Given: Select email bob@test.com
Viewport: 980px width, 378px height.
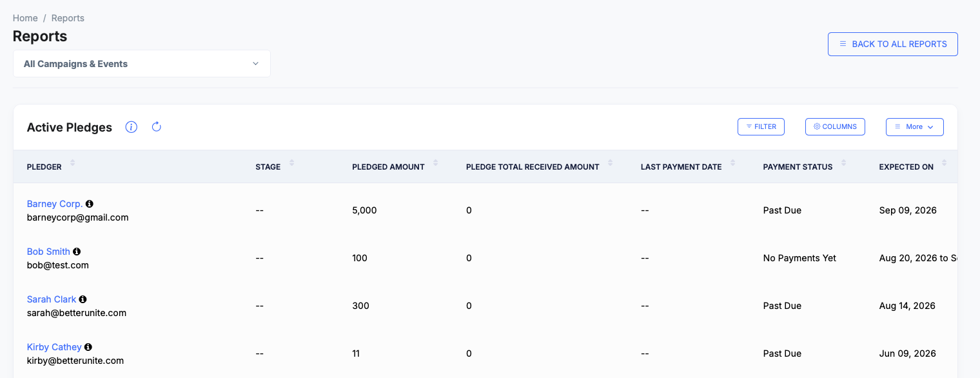Looking at the screenshot, I should (x=58, y=265).
